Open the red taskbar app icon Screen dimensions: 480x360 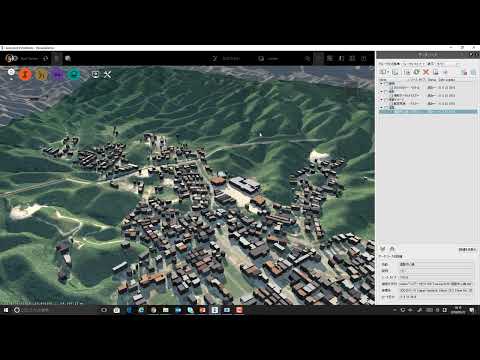pos(239,310)
